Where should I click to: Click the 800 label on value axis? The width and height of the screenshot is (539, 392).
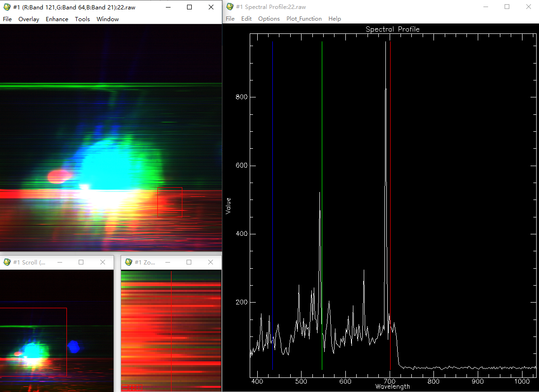241,97
